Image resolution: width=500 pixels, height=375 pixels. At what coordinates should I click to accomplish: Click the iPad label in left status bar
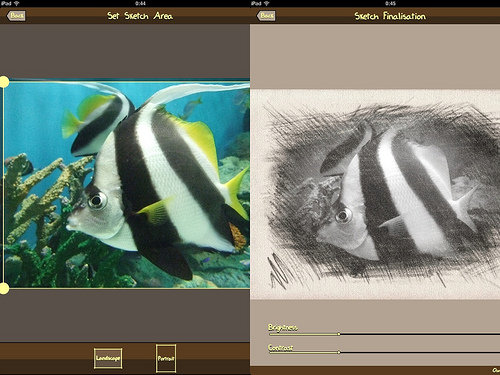pyautogui.click(x=6, y=3)
